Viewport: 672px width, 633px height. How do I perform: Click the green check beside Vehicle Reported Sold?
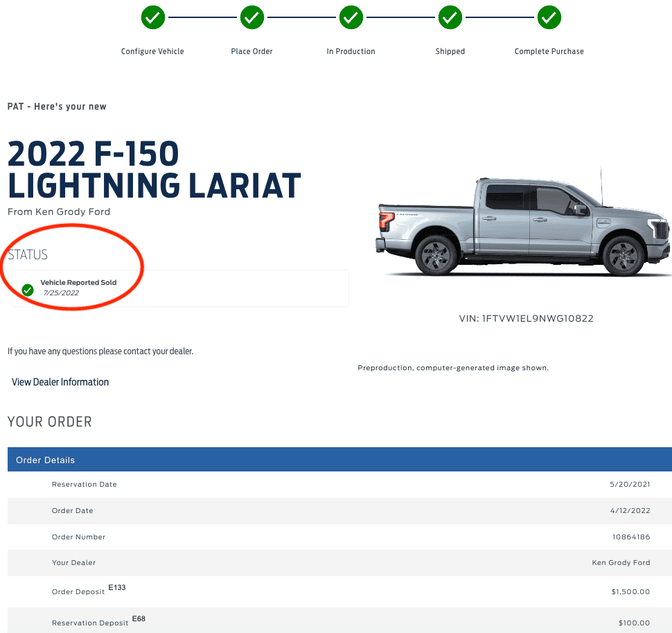(x=28, y=291)
